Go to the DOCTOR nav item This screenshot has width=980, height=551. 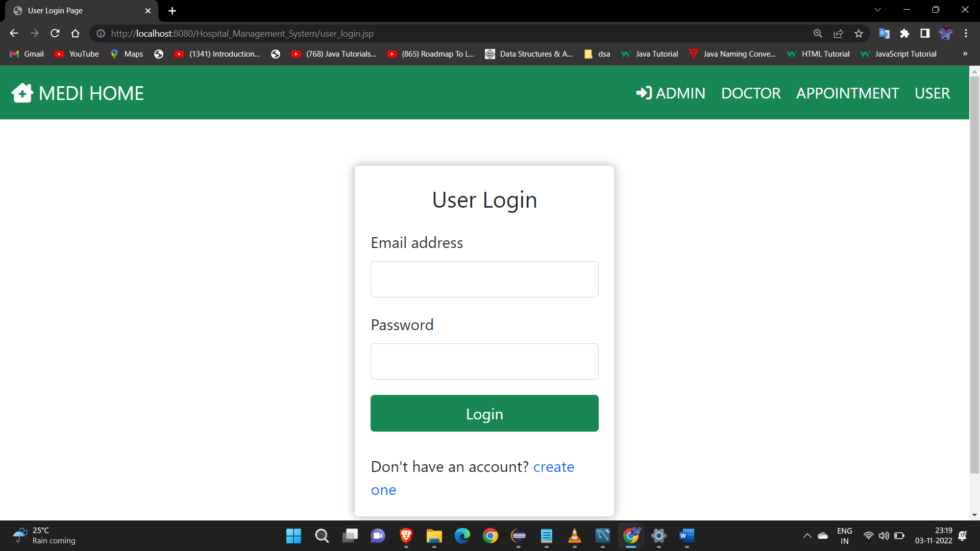coord(750,93)
